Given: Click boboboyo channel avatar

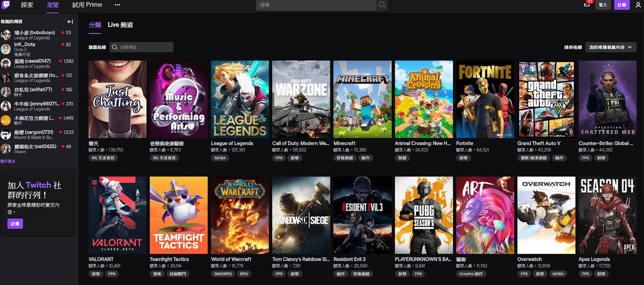Looking at the screenshot, I should point(6,35).
